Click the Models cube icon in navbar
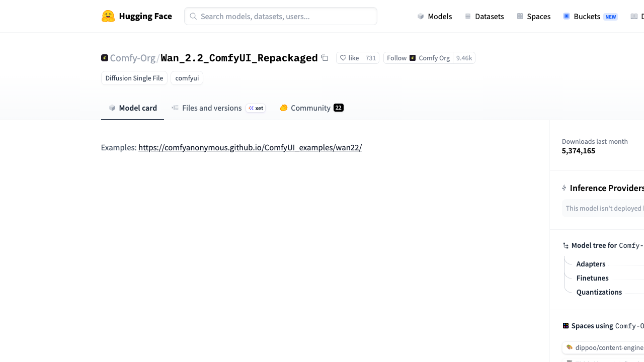Screen dimensions: 644x362 (x=421, y=16)
